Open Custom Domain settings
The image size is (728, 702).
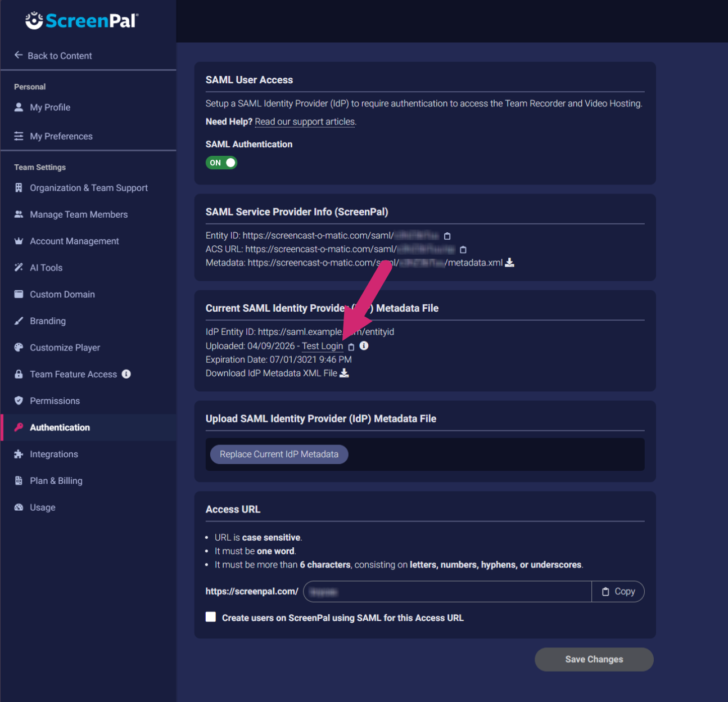(62, 294)
